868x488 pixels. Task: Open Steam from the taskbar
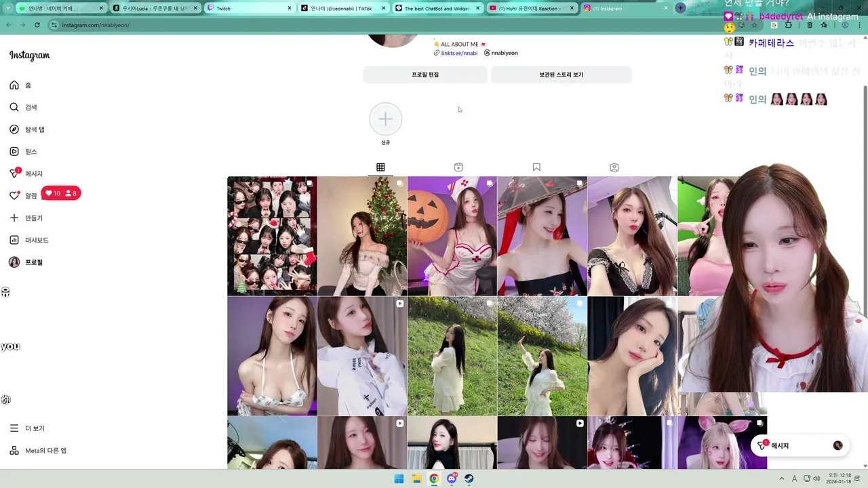469,479
